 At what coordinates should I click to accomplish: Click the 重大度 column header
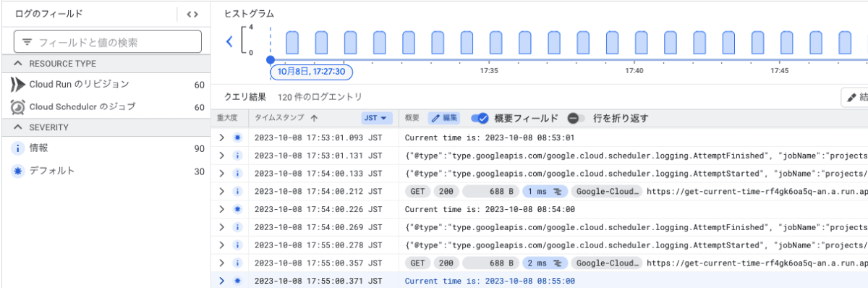click(x=227, y=118)
